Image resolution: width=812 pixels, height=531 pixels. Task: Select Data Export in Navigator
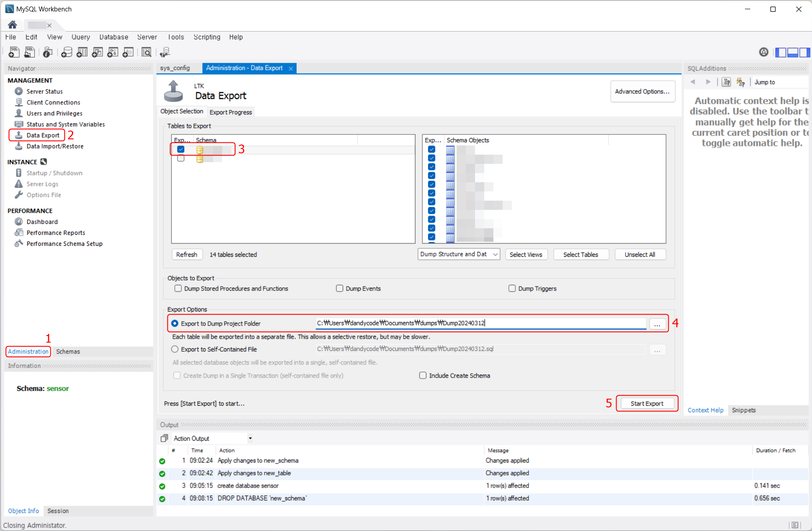tap(43, 135)
